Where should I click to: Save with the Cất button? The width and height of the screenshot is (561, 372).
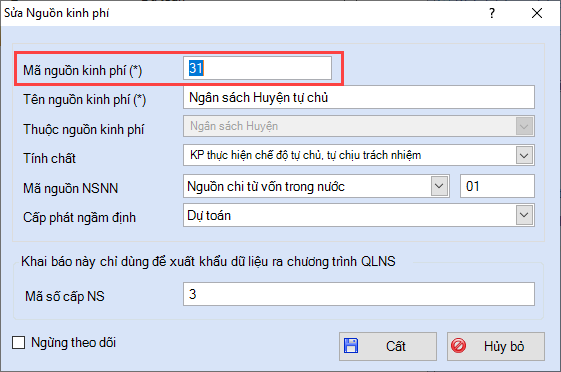(x=388, y=346)
